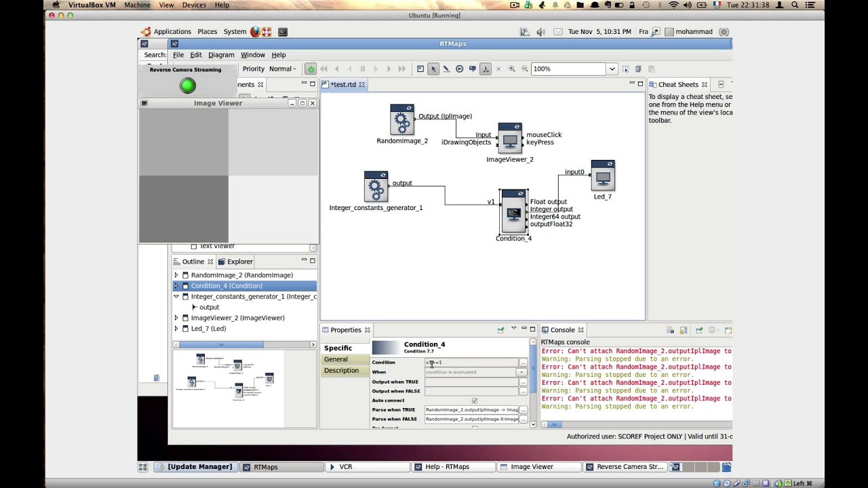Click the Reverse Camera Streaming green LED

(188, 85)
